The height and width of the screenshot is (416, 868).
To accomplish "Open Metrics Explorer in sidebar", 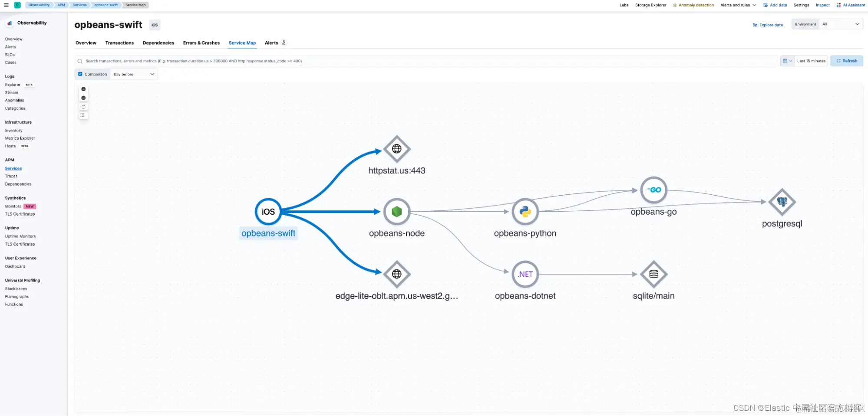I will 20,138.
